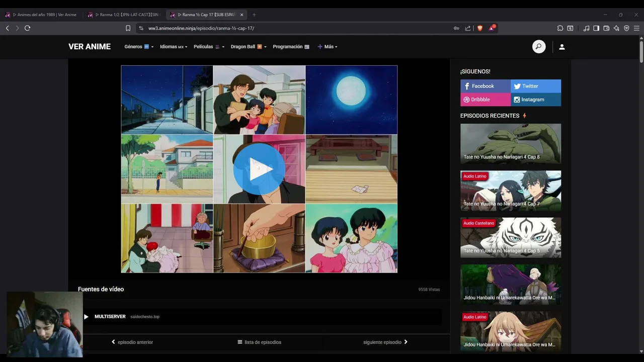Go to siguiente episodio
This screenshot has height=362, width=644.
point(385,342)
